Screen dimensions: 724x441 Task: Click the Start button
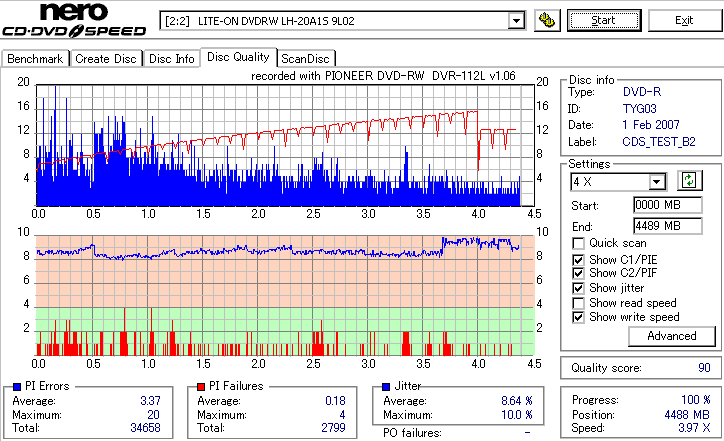604,21
